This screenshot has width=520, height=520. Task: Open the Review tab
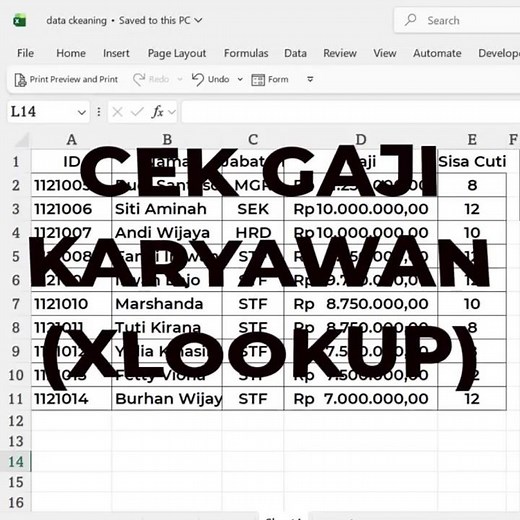[x=340, y=53]
